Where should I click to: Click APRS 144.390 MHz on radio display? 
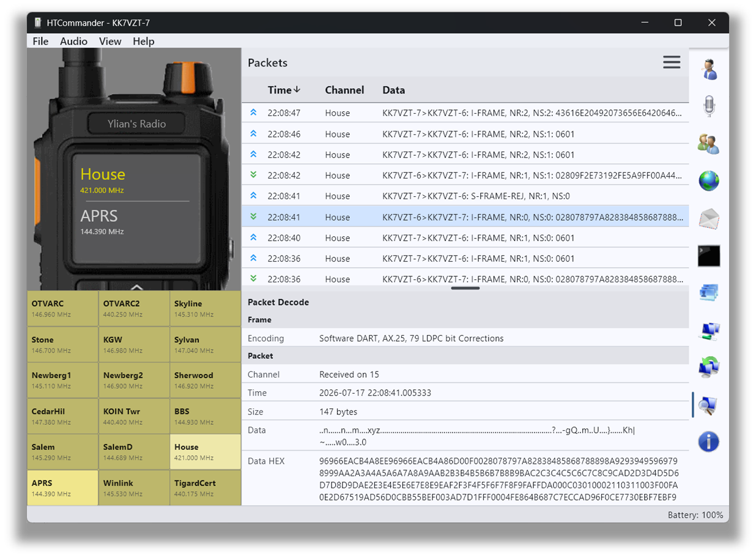pyautogui.click(x=102, y=221)
